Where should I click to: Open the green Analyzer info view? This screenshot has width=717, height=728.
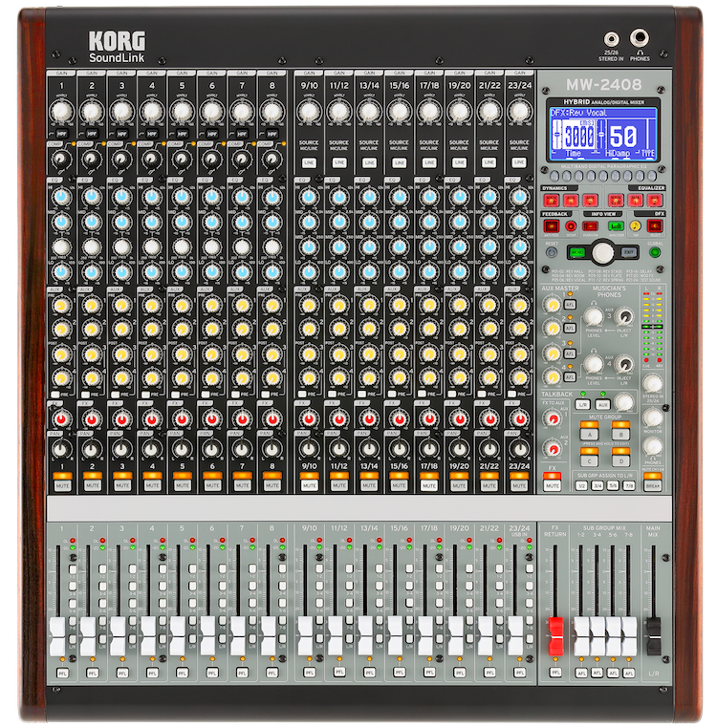pos(616,226)
